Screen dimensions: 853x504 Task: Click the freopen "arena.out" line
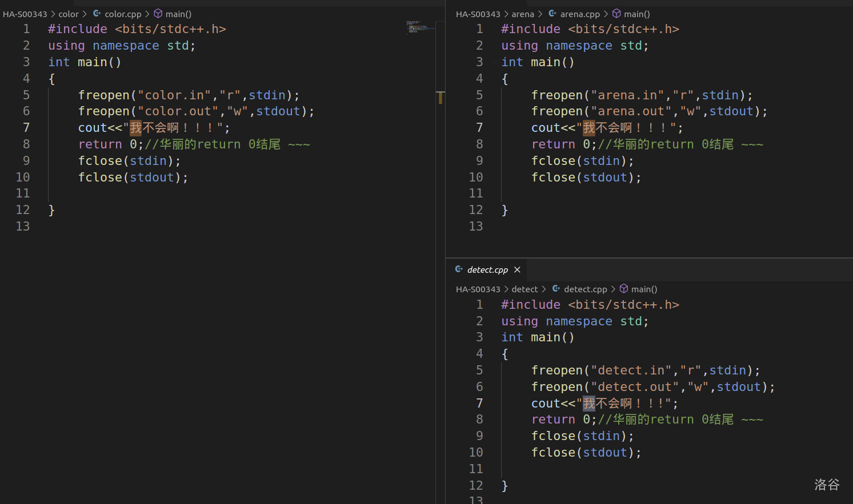click(650, 111)
